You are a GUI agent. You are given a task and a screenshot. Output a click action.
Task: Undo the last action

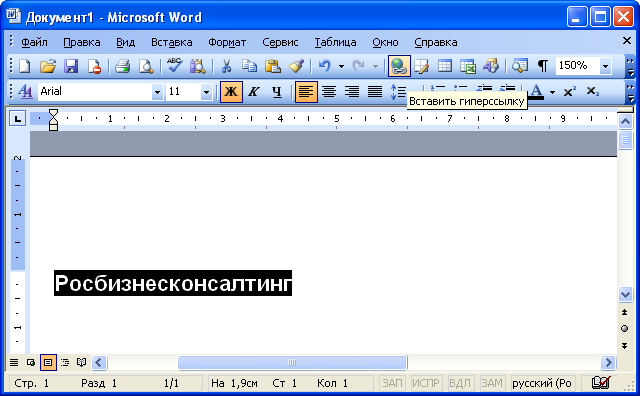click(324, 66)
